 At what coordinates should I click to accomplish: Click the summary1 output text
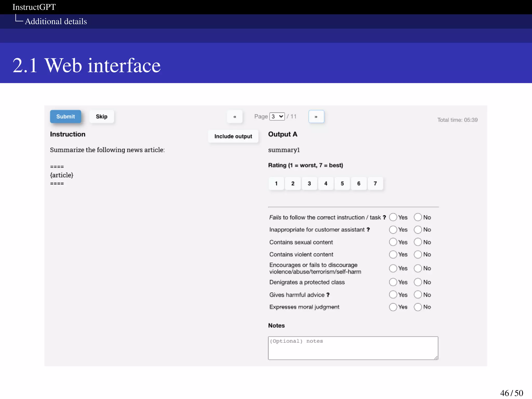pos(284,150)
